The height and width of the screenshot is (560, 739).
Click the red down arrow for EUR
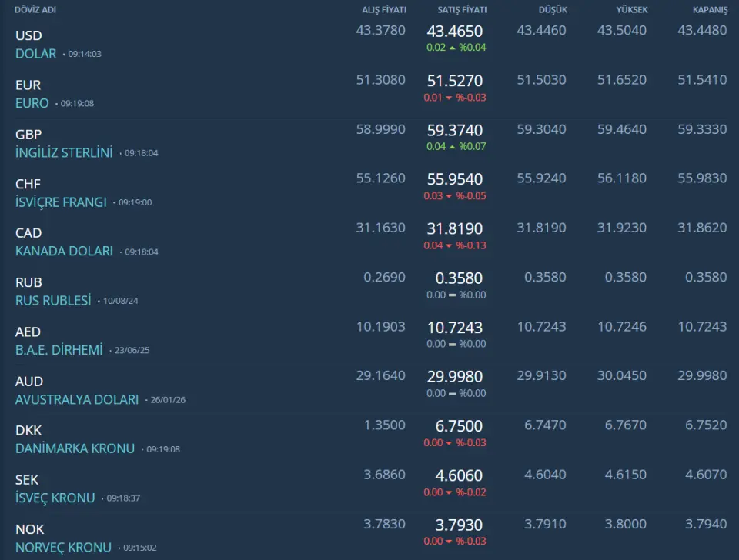click(x=450, y=98)
